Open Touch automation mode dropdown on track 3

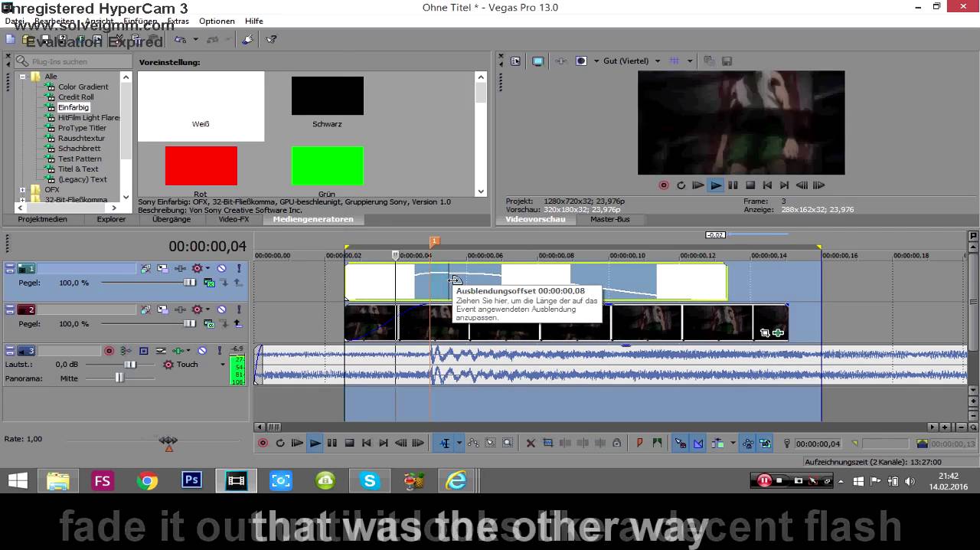(x=223, y=365)
